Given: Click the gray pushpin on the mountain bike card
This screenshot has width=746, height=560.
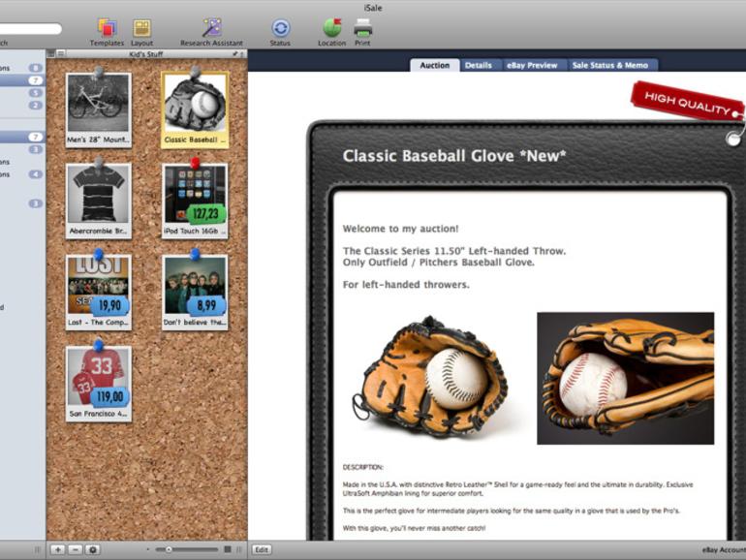Looking at the screenshot, I should [99, 72].
